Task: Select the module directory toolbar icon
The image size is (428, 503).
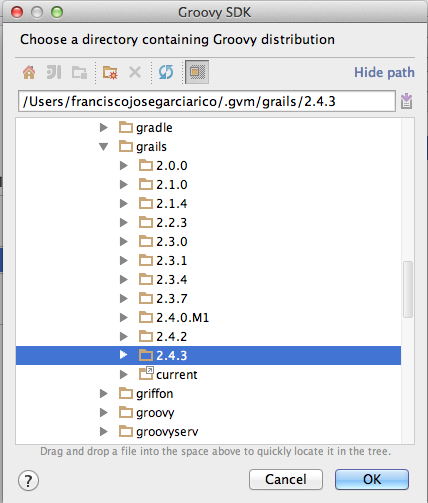Action: (x=79, y=72)
